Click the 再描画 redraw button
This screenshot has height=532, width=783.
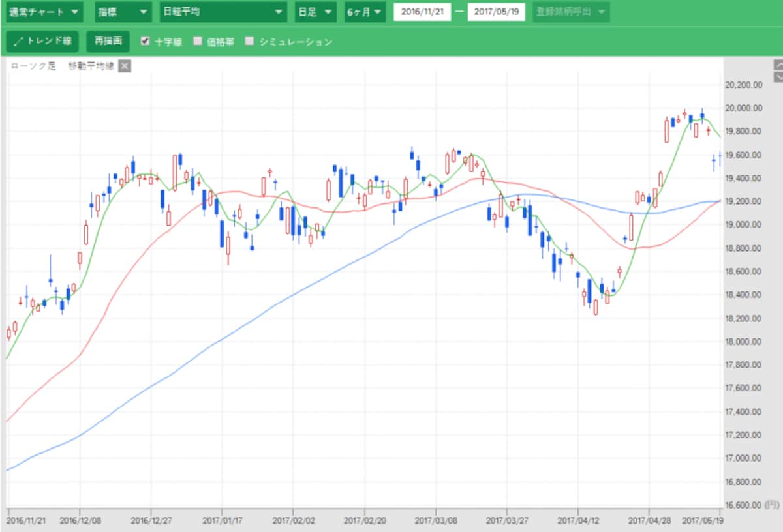click(108, 41)
